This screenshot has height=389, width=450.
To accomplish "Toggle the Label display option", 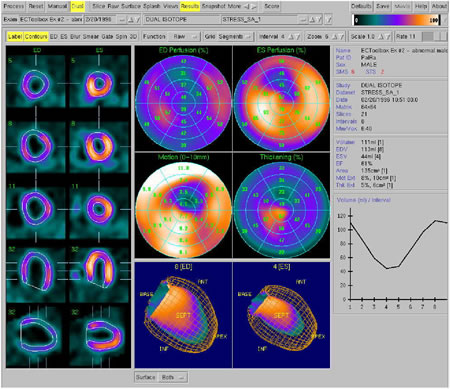I will click(x=15, y=37).
